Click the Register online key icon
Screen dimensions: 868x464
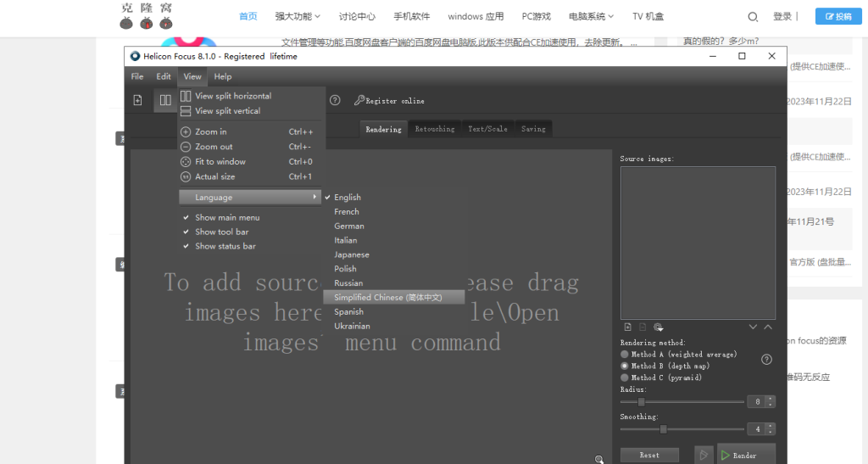pyautogui.click(x=359, y=100)
